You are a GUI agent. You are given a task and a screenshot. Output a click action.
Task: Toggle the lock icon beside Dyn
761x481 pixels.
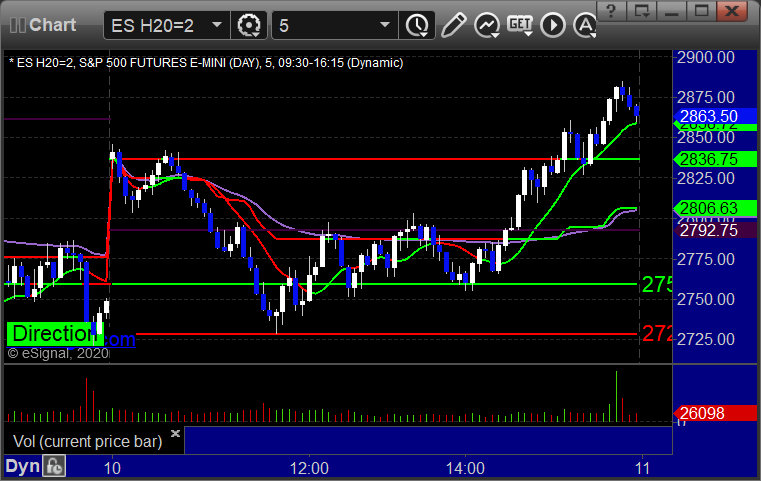[x=54, y=466]
